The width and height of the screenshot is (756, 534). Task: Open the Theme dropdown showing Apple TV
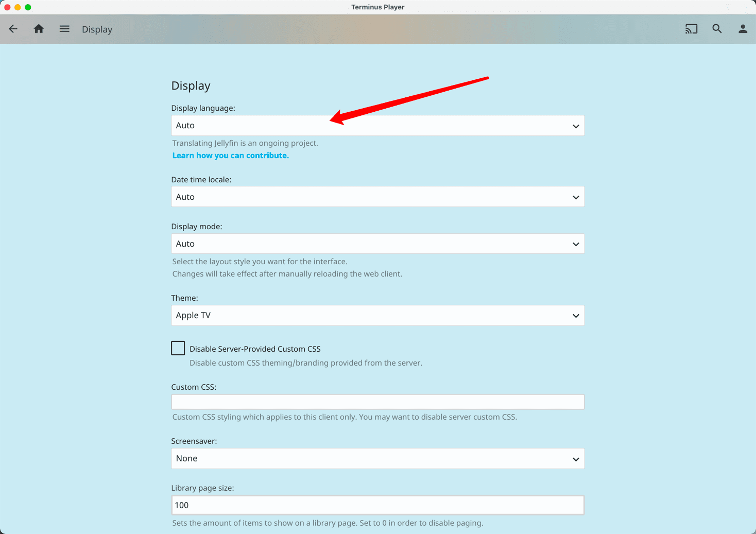point(377,315)
